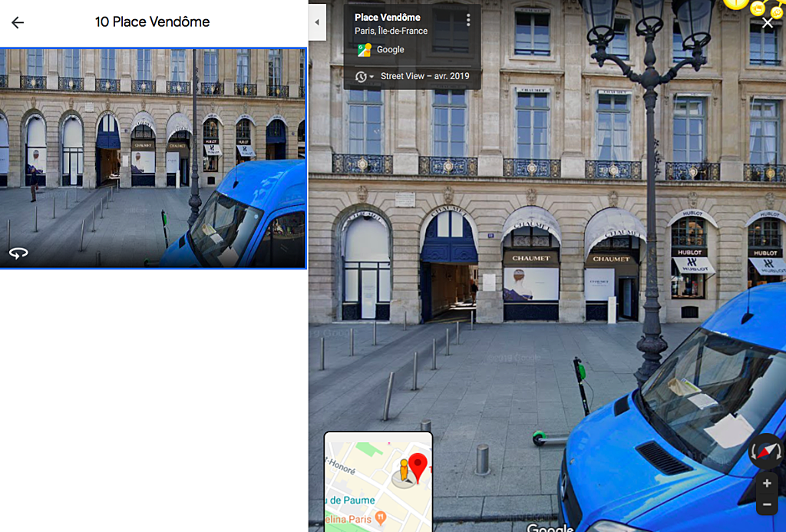Open the three-dot menu in the Place Vendôme card

[468, 20]
